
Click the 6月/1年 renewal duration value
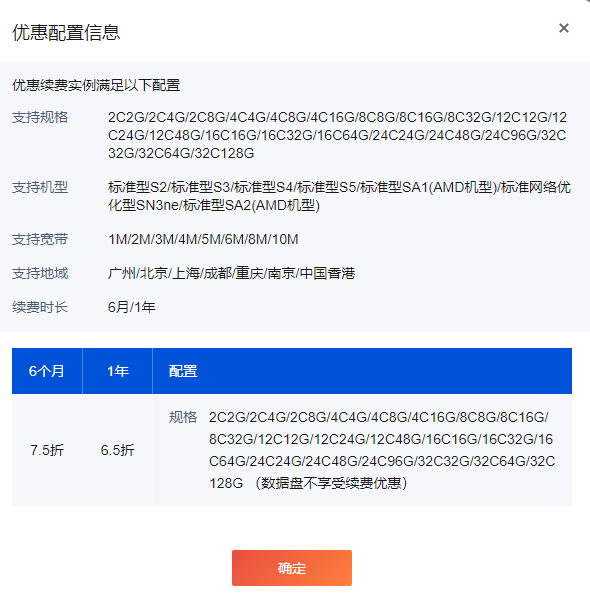pyautogui.click(x=132, y=307)
